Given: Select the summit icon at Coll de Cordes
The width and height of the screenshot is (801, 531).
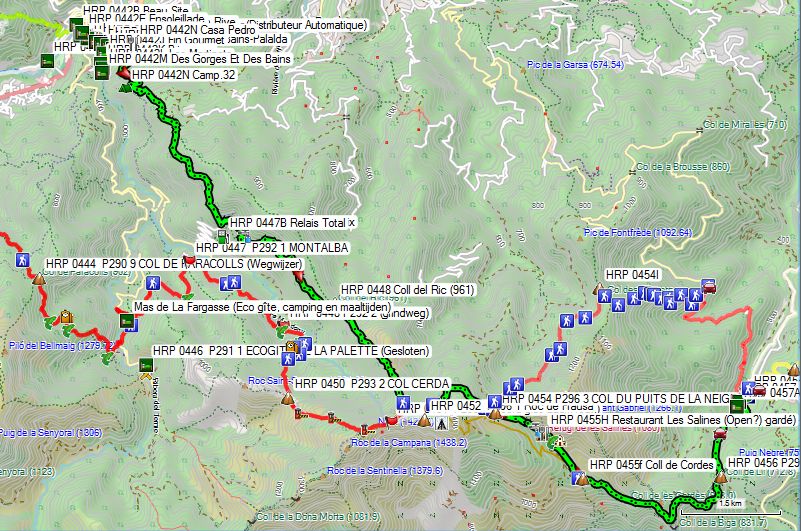Looking at the screenshot, I should click(x=583, y=480).
